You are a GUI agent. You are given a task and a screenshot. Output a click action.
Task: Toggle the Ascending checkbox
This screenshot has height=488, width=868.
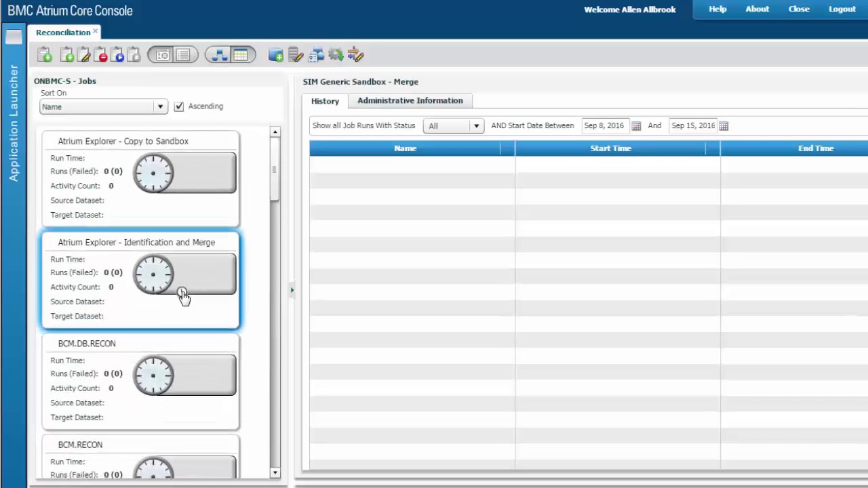(179, 106)
